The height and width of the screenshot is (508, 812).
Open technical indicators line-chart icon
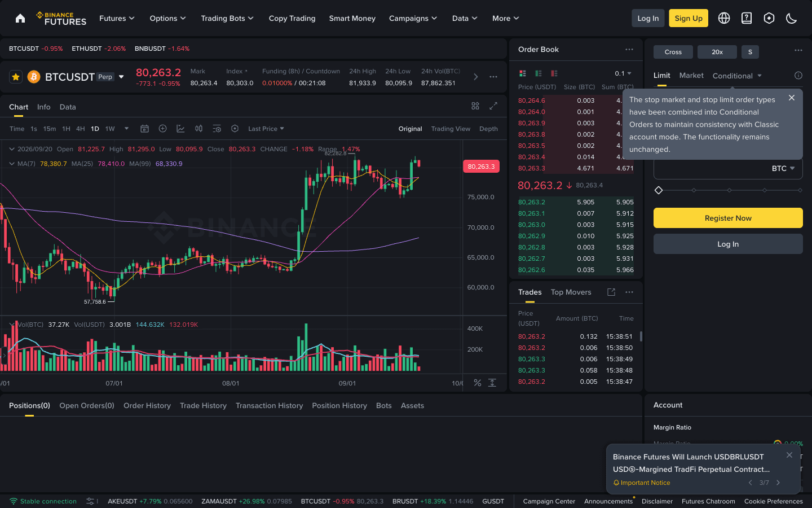(180, 129)
